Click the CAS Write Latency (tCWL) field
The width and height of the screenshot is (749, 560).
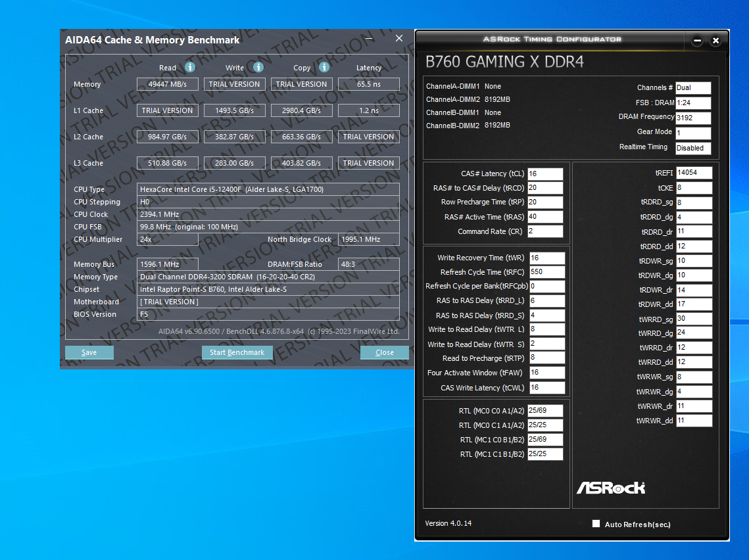547,388
